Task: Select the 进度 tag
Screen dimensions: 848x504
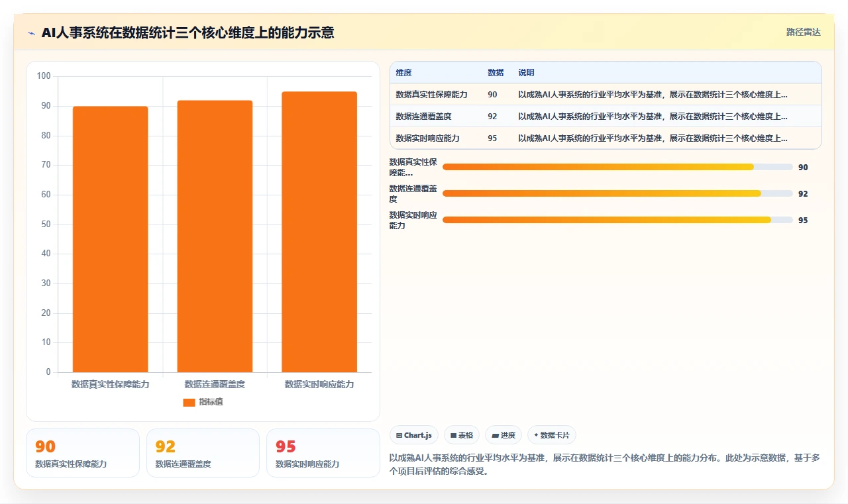Action: [x=503, y=435]
